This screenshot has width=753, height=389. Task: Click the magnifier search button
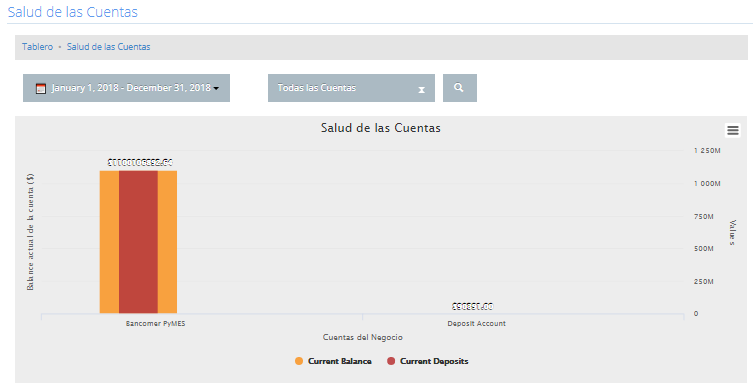pyautogui.click(x=460, y=88)
